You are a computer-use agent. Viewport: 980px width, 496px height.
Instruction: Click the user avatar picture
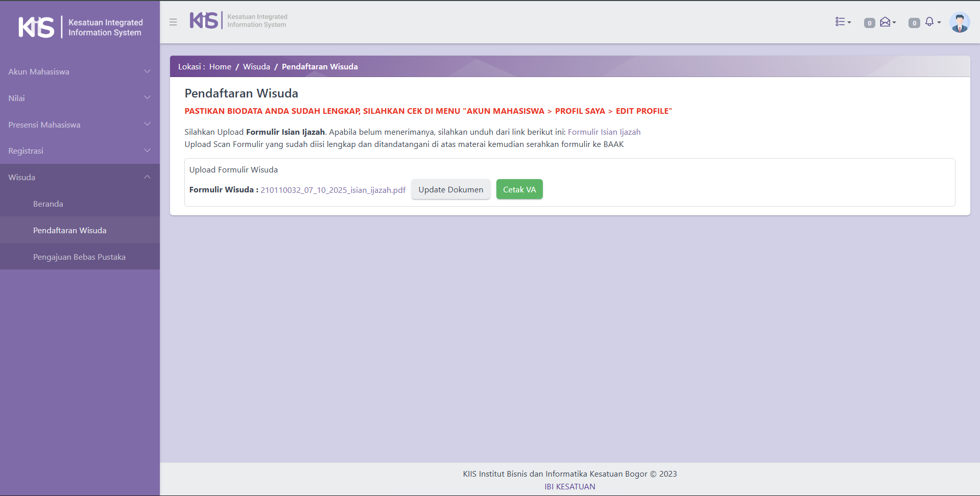(x=959, y=22)
